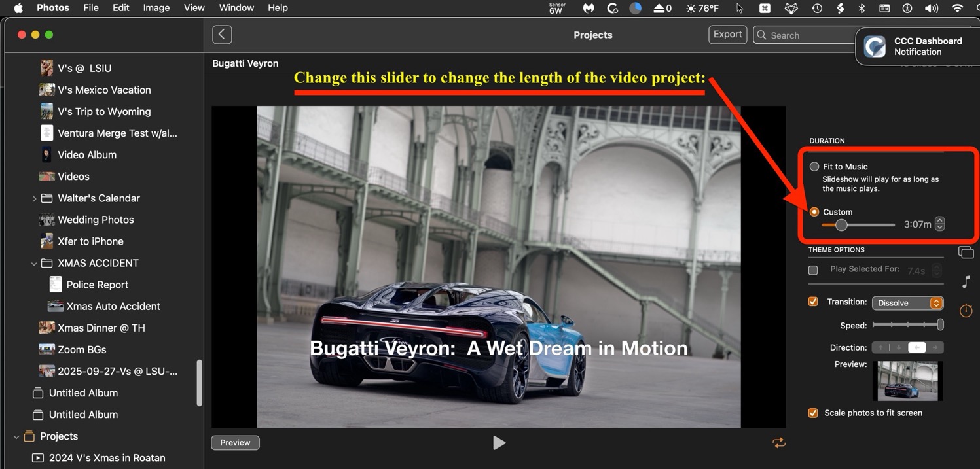
Task: Open Wi-Fi menu bar icon
Action: pos(957,8)
